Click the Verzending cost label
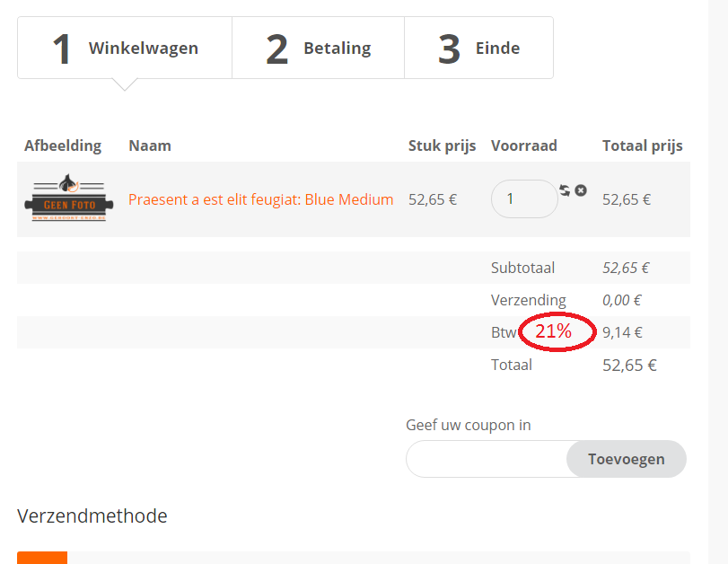Image resolution: width=728 pixels, height=564 pixels. 529,300
